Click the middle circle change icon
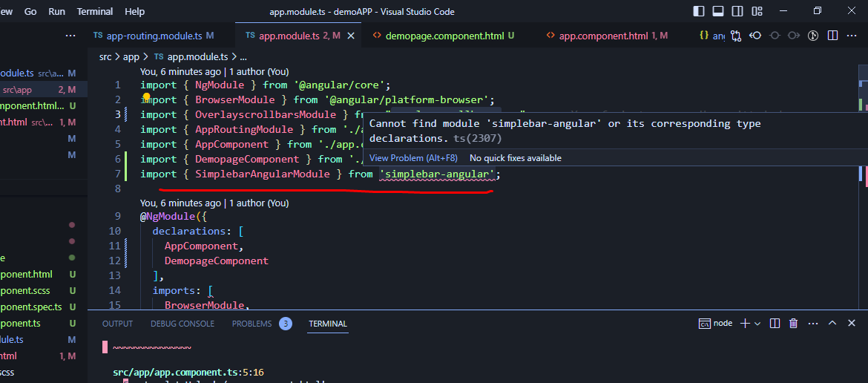868x383 pixels. [x=775, y=36]
